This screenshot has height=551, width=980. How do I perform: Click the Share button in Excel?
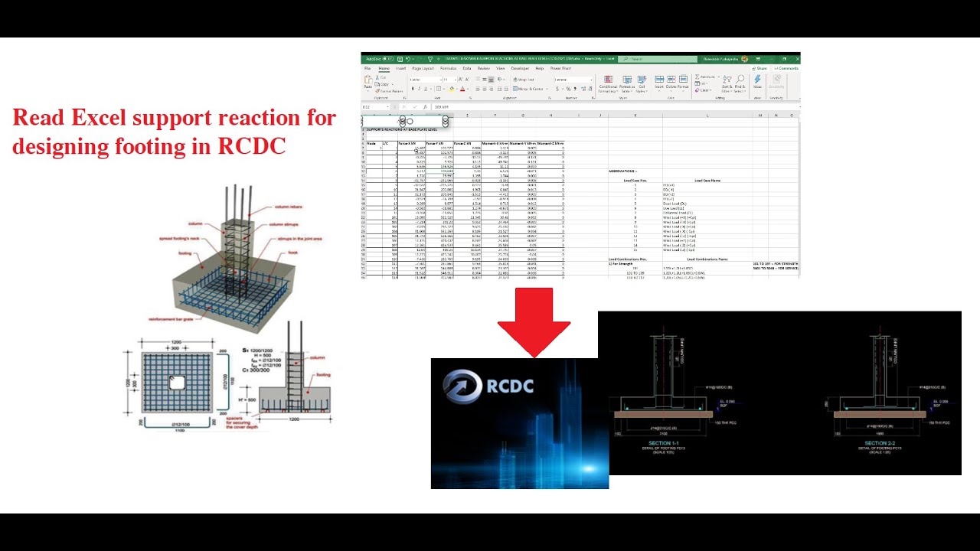tap(759, 68)
